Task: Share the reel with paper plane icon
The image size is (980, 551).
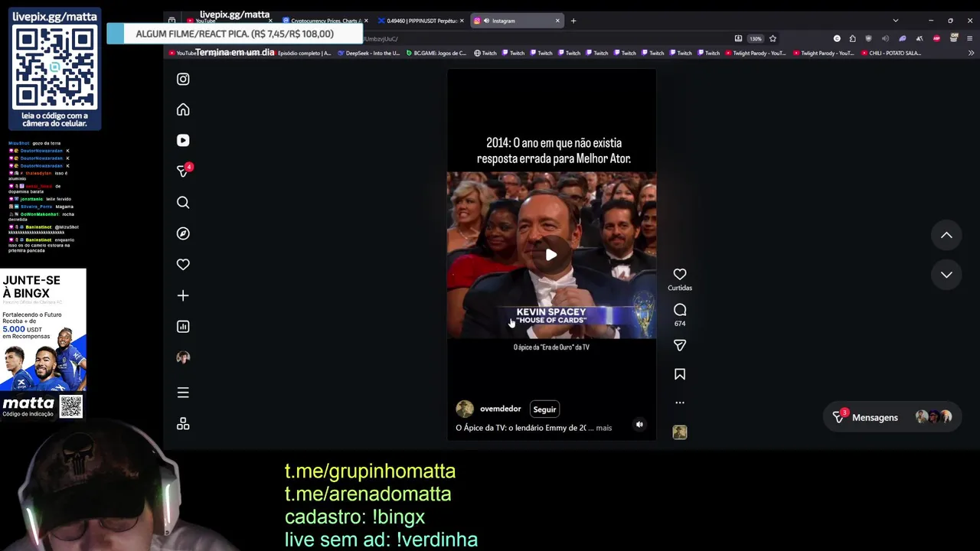Action: (680, 346)
